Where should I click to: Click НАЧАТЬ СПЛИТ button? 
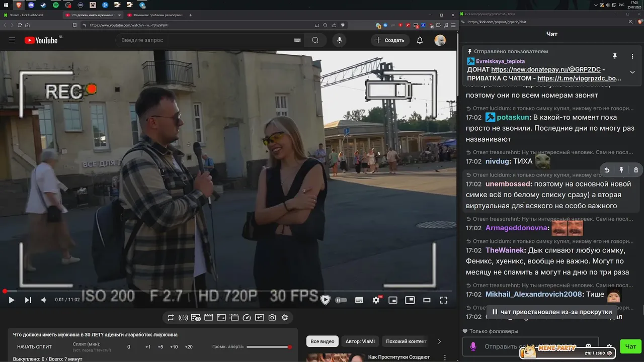click(x=34, y=347)
